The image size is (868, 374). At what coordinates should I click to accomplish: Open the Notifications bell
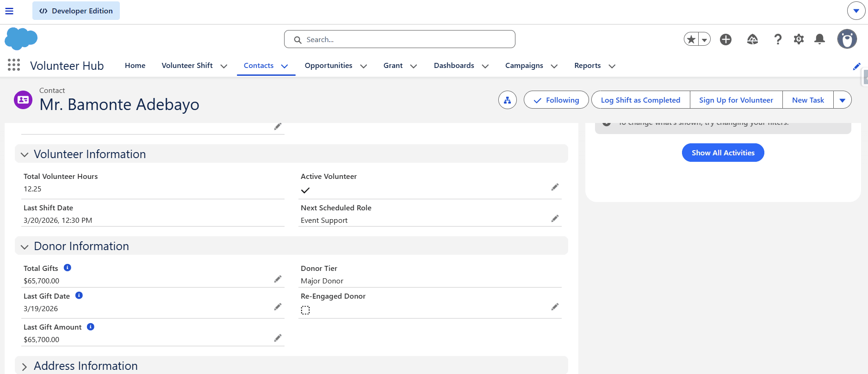[x=819, y=39]
